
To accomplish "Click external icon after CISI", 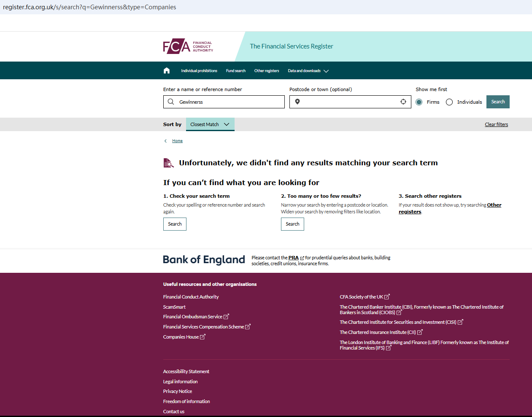I will (460, 322).
